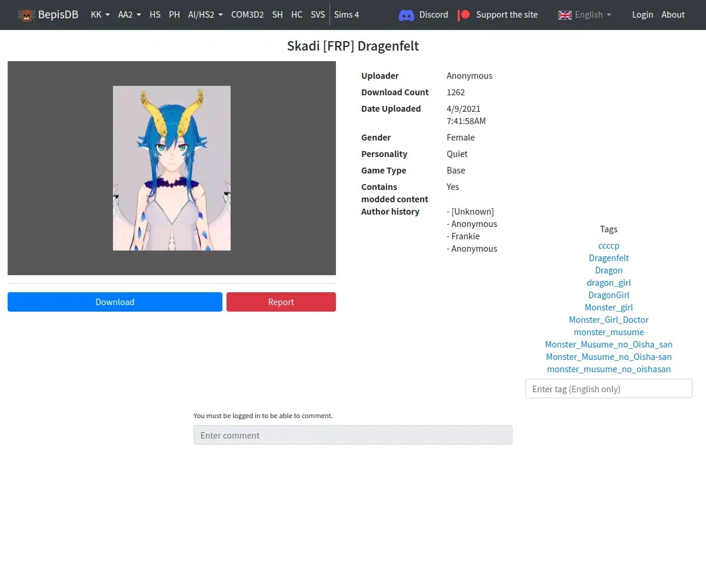Select the DragonGirl tag
Screen dimensions: 706x588
coord(609,295)
